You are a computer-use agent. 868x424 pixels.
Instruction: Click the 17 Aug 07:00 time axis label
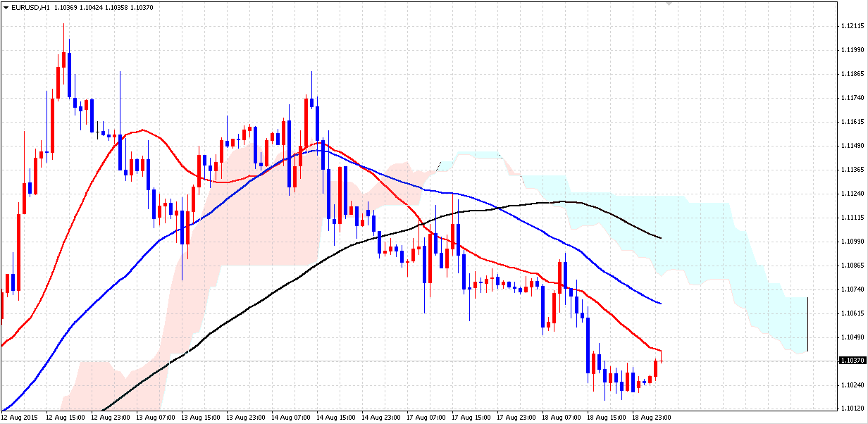426,416
